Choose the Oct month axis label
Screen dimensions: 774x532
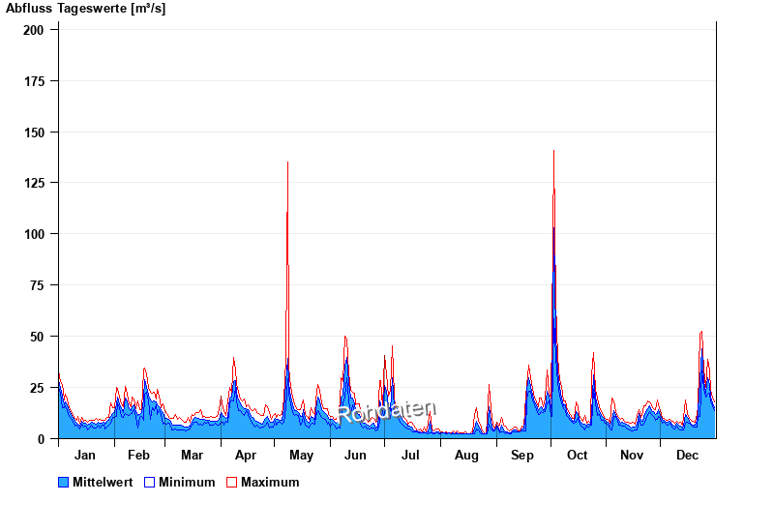tap(577, 456)
